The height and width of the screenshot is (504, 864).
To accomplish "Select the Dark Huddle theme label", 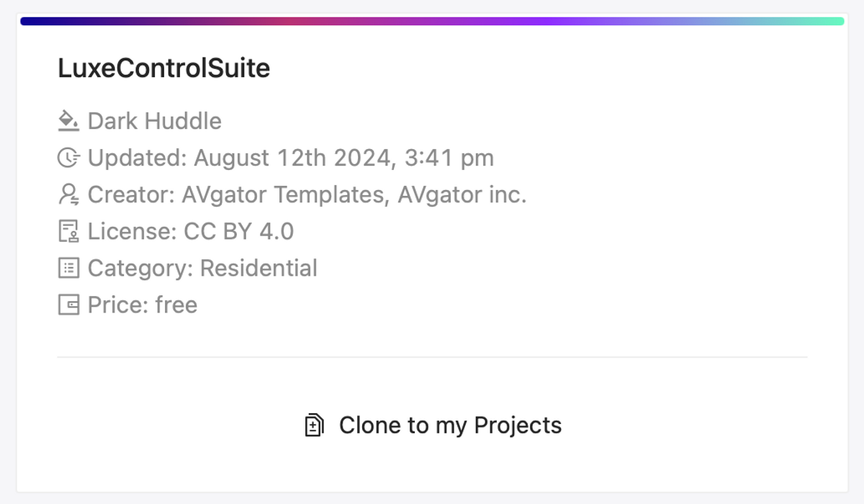I will [x=154, y=121].
